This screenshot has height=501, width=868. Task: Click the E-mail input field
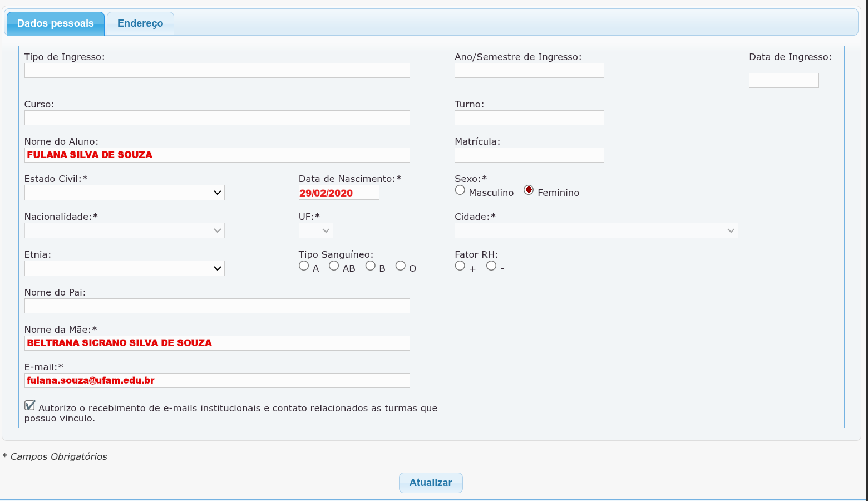(217, 380)
